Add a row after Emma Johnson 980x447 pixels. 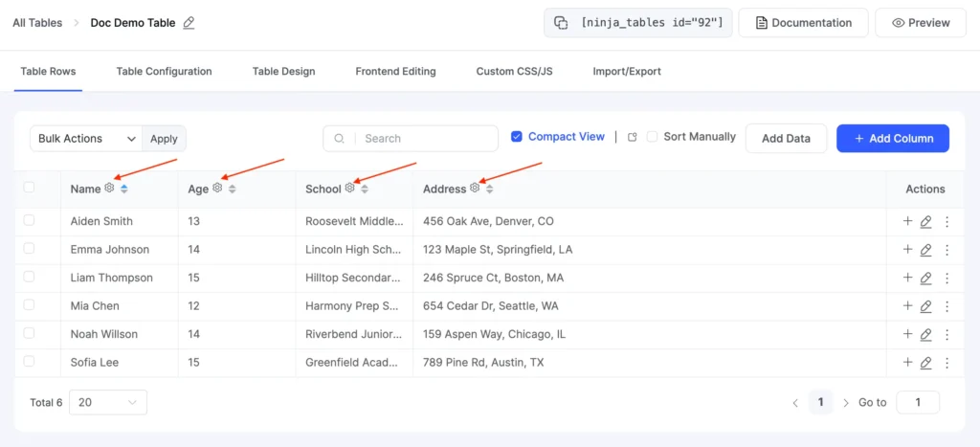(908, 250)
